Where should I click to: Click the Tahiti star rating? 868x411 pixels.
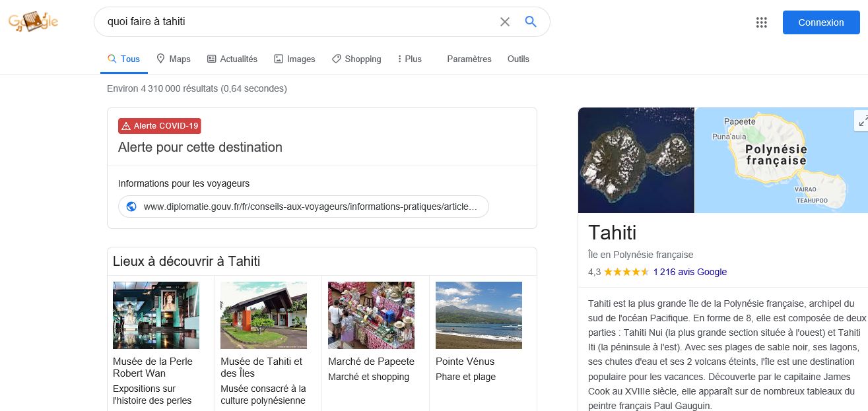click(626, 272)
